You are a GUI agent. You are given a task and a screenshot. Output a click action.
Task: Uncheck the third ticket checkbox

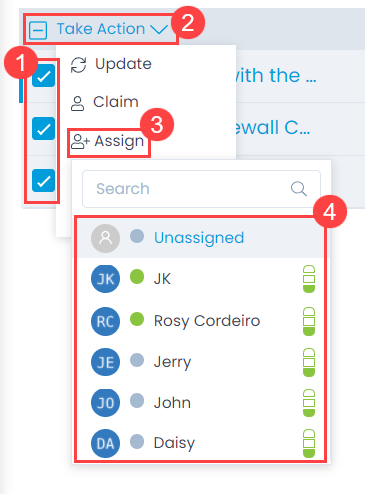[43, 181]
